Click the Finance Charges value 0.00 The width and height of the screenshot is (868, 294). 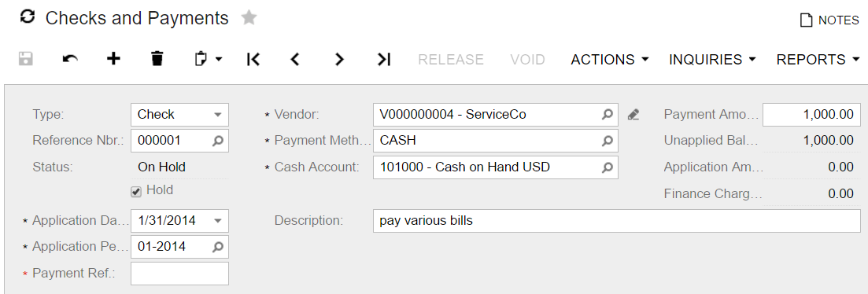pos(841,193)
